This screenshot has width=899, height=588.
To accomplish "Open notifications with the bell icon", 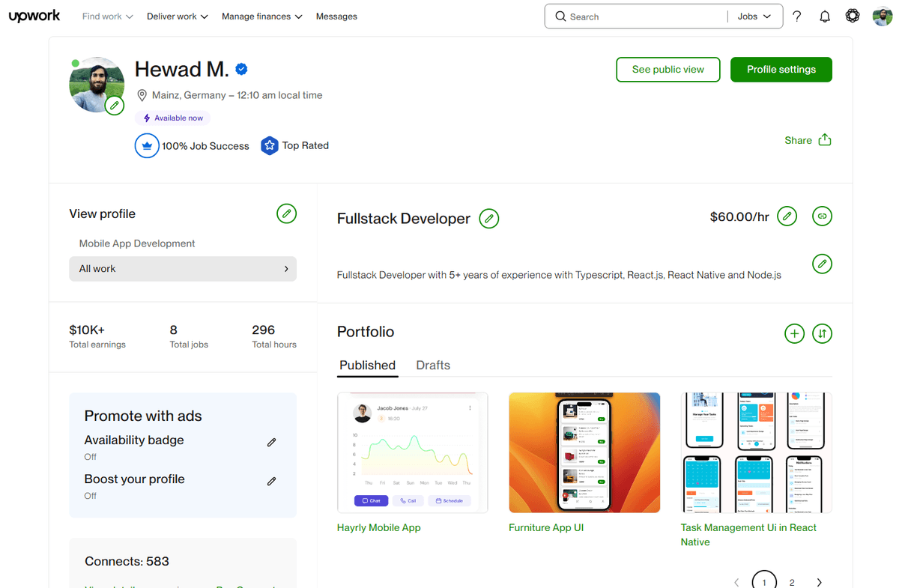I will click(825, 16).
